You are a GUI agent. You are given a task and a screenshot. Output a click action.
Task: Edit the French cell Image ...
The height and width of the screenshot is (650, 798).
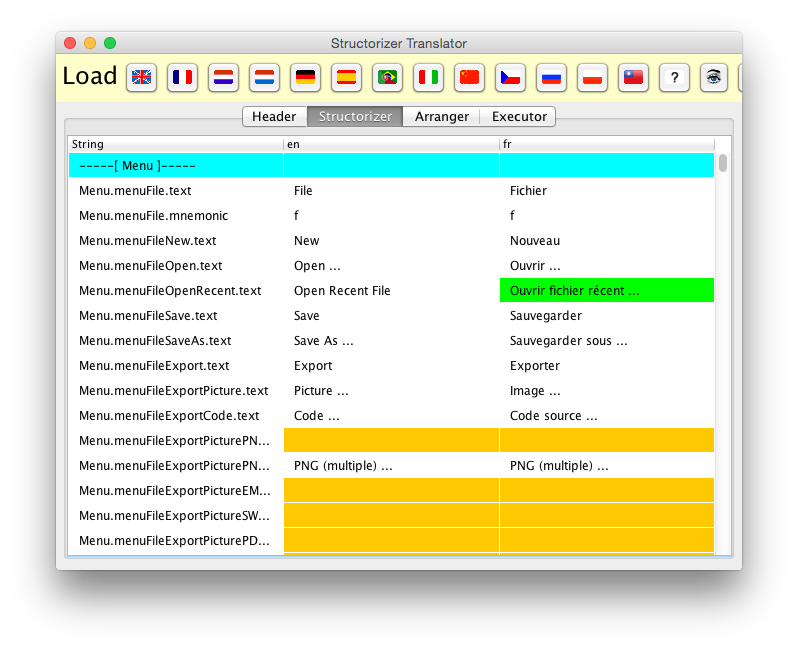click(x=607, y=390)
